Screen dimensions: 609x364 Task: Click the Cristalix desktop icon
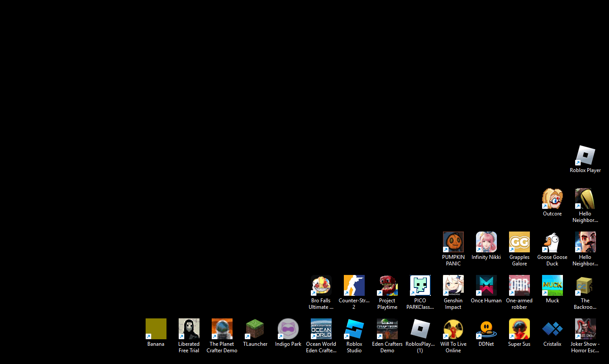pos(552,329)
